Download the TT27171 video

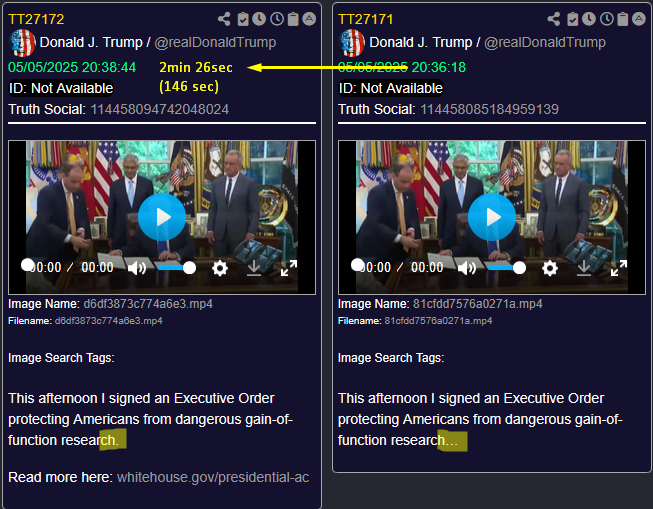[x=584, y=268]
